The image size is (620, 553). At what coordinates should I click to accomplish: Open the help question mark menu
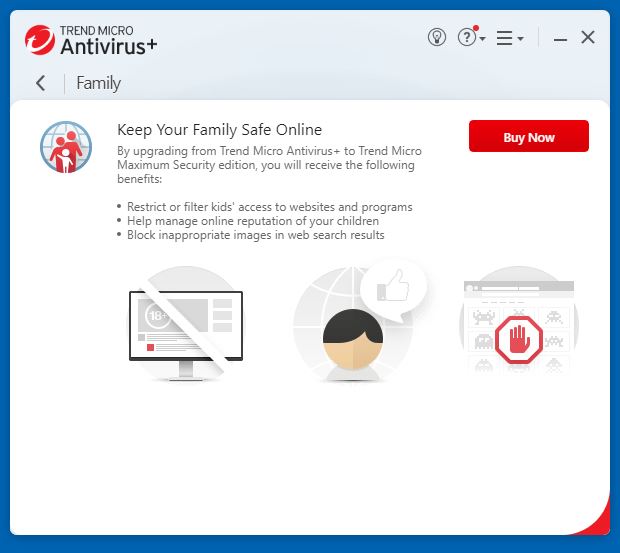point(471,37)
